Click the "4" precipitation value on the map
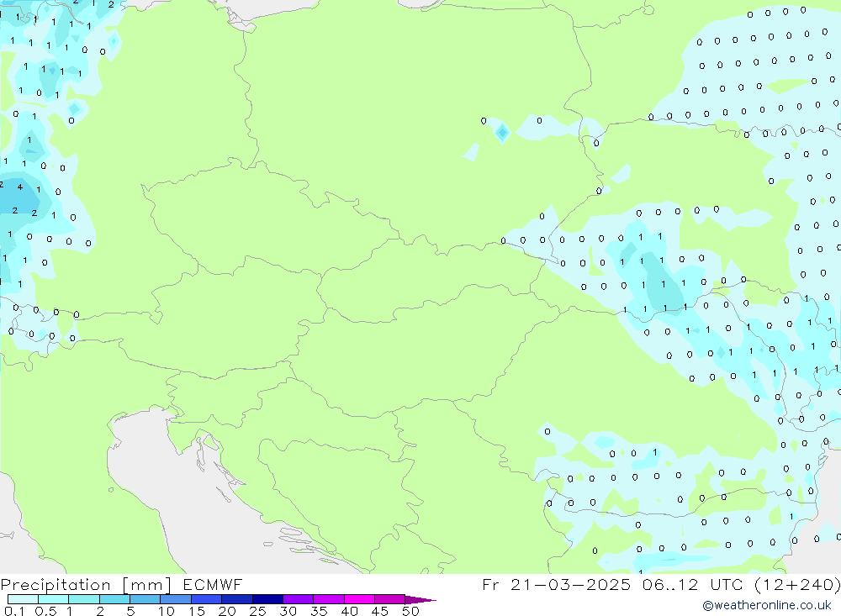The height and width of the screenshot is (616, 841). click(x=20, y=187)
